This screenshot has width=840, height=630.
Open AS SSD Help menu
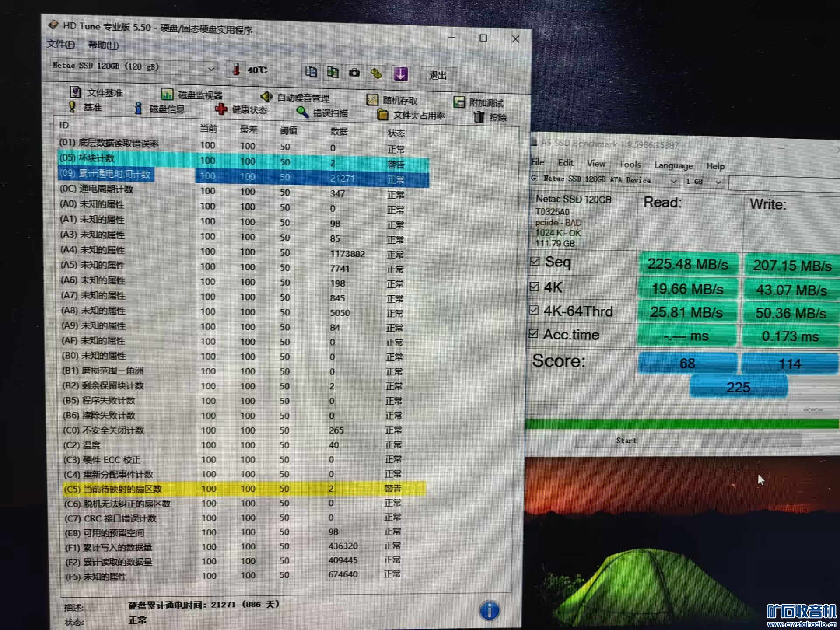pos(715,166)
